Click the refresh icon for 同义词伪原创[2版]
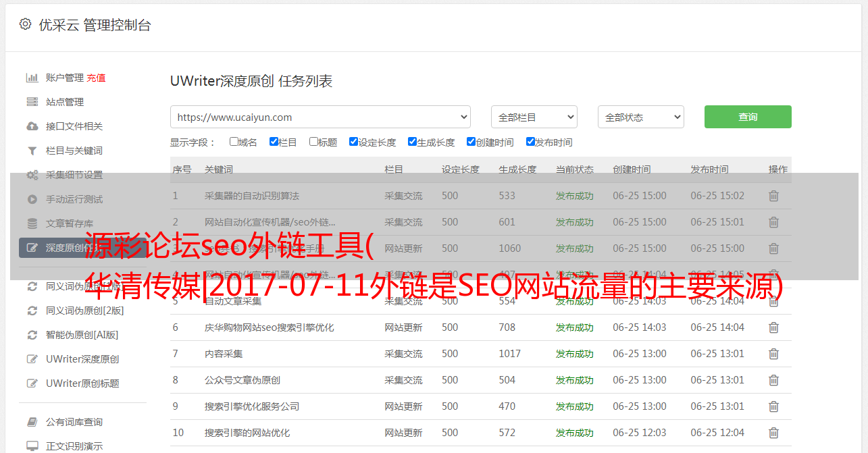The width and height of the screenshot is (868, 453). 32,311
